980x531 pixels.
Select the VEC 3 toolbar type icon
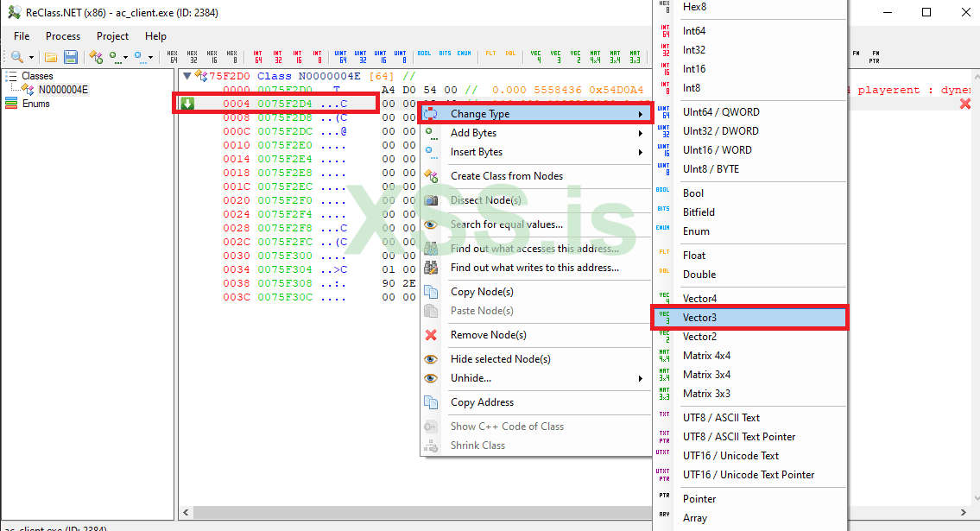pyautogui.click(x=556, y=57)
